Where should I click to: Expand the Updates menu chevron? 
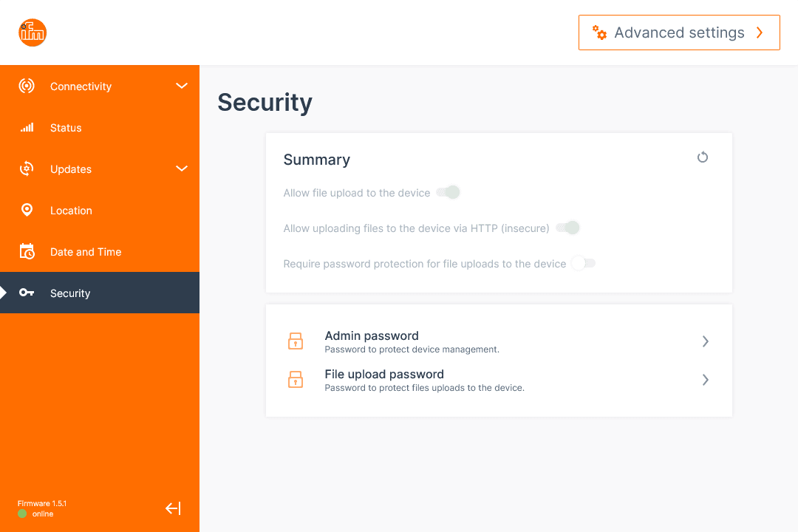tap(182, 169)
